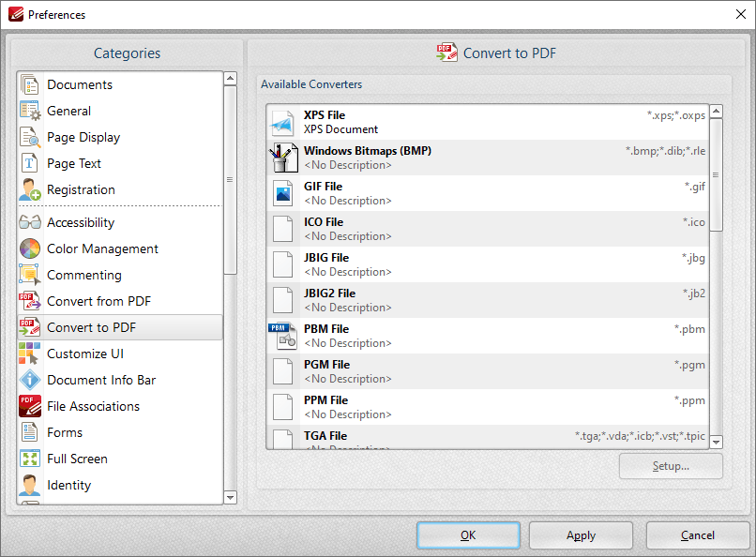
Task: Click the File Associations PDF icon
Action: click(x=30, y=406)
